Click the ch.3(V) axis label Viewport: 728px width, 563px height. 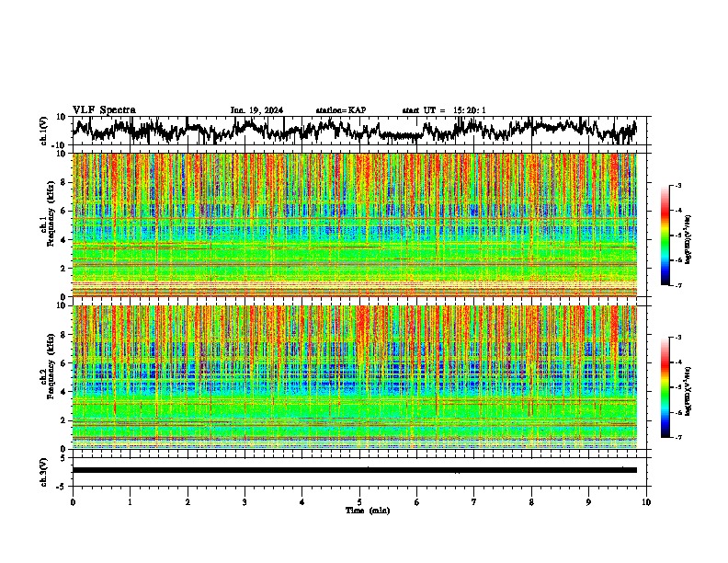pos(43,473)
